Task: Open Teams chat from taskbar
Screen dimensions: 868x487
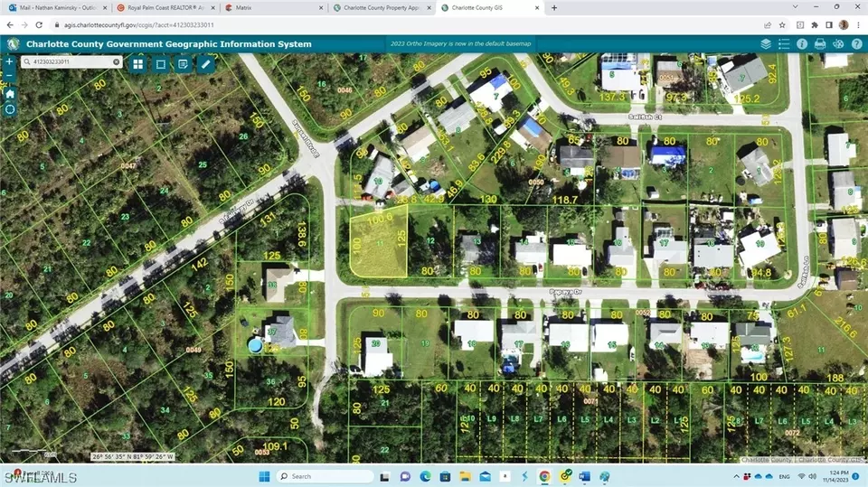Action: 405,476
